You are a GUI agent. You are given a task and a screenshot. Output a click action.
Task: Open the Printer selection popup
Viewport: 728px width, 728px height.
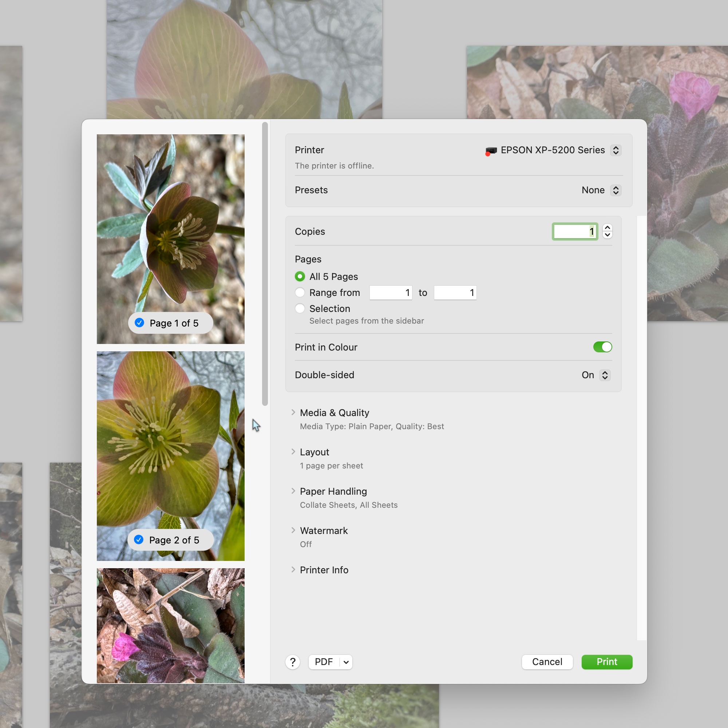pyautogui.click(x=616, y=150)
